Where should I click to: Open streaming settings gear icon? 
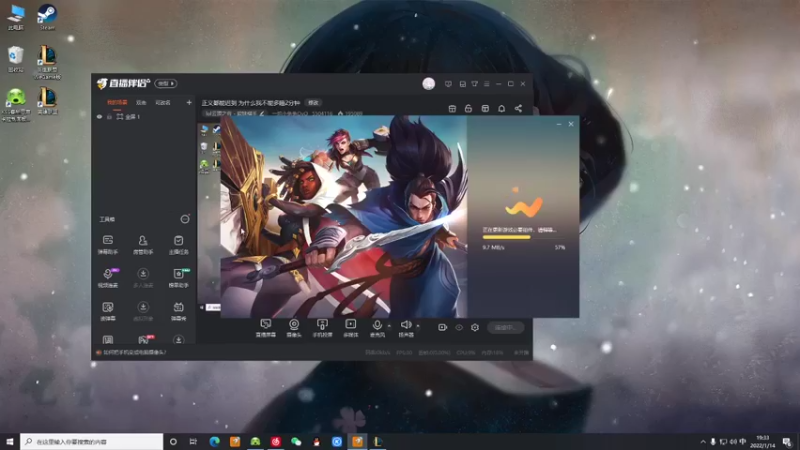pos(475,328)
